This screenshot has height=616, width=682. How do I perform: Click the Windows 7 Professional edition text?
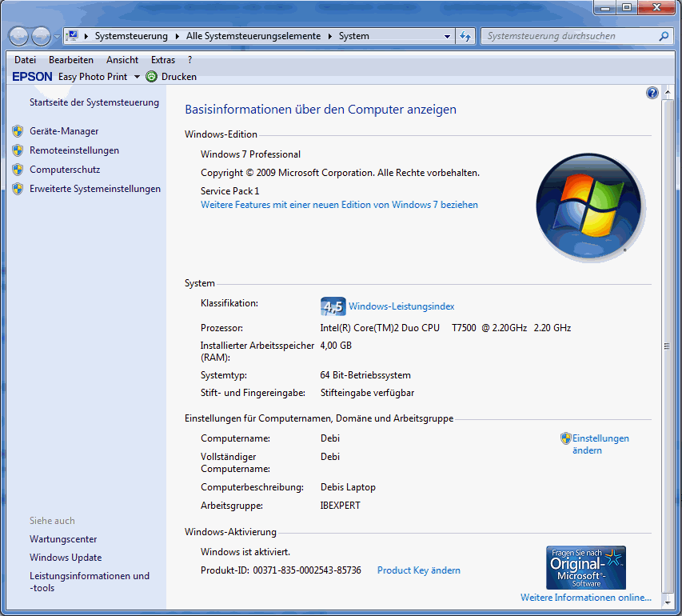250,154
